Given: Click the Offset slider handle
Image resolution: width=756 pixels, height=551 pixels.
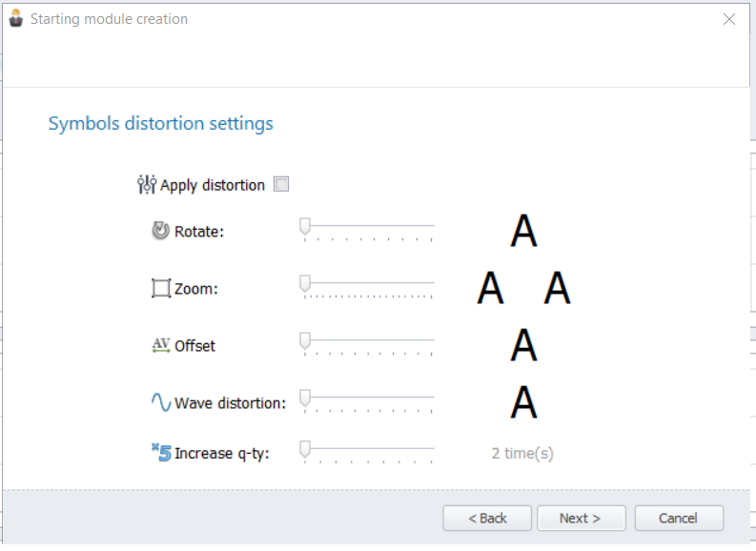Looking at the screenshot, I should 305,341.
